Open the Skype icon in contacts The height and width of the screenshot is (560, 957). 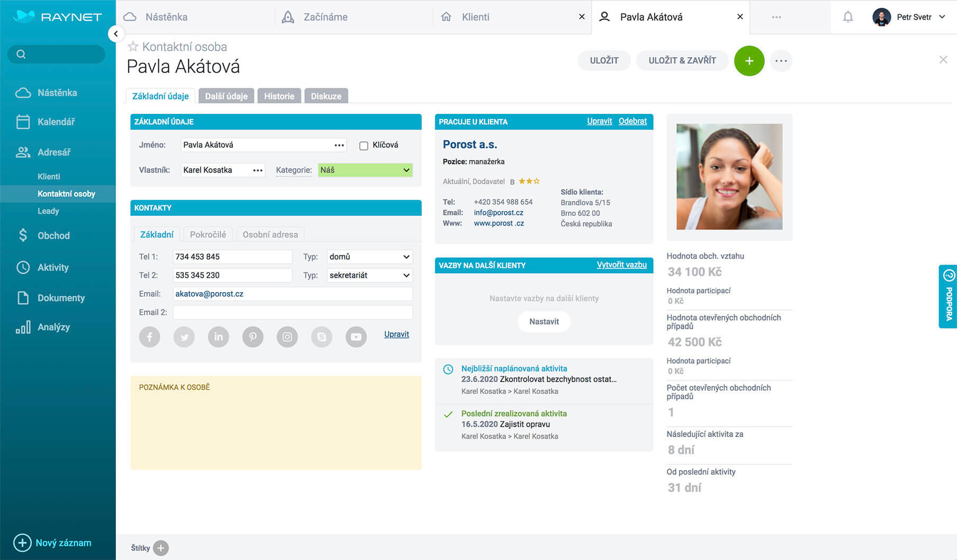pyautogui.click(x=321, y=337)
